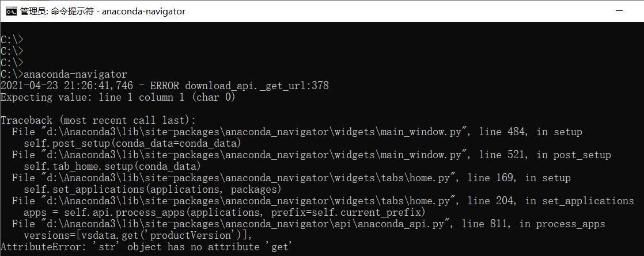Minimize the Command Prompt window
The height and width of the screenshot is (256, 644).
coord(620,11)
